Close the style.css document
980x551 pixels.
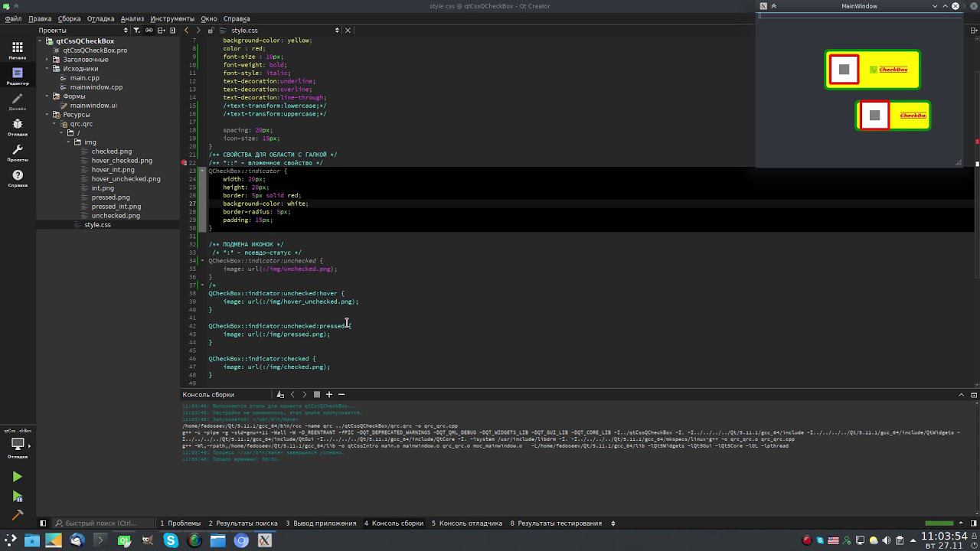348,31
